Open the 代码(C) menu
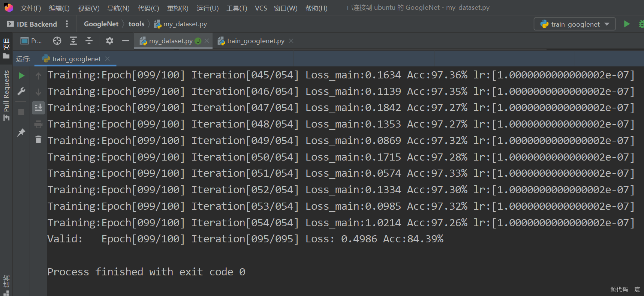644x296 pixels. click(x=148, y=8)
